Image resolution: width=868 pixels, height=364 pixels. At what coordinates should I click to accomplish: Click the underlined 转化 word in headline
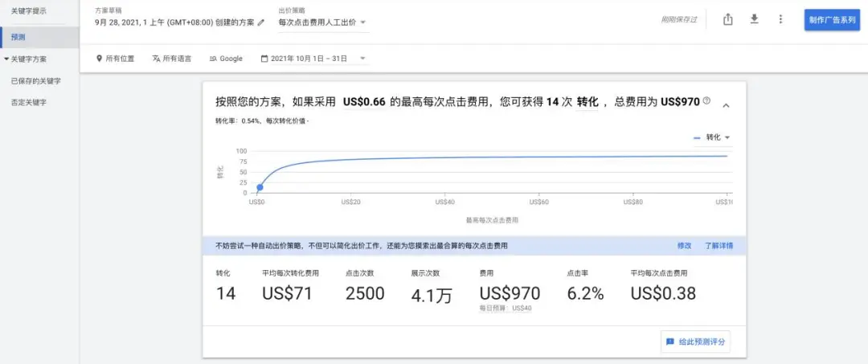587,102
